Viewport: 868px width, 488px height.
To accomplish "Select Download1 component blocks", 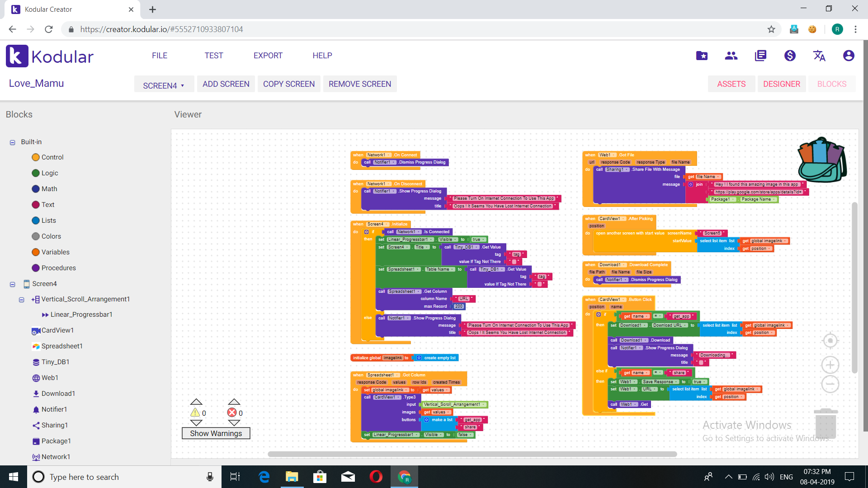I will click(53, 394).
